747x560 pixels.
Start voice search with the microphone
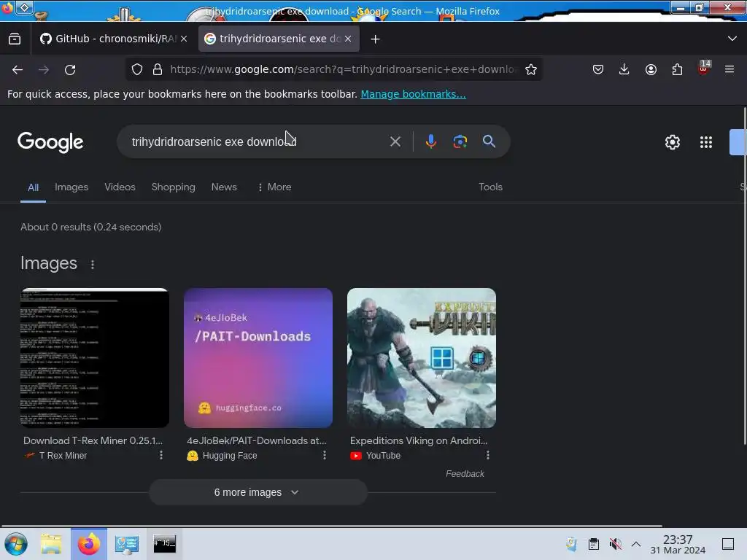(430, 141)
